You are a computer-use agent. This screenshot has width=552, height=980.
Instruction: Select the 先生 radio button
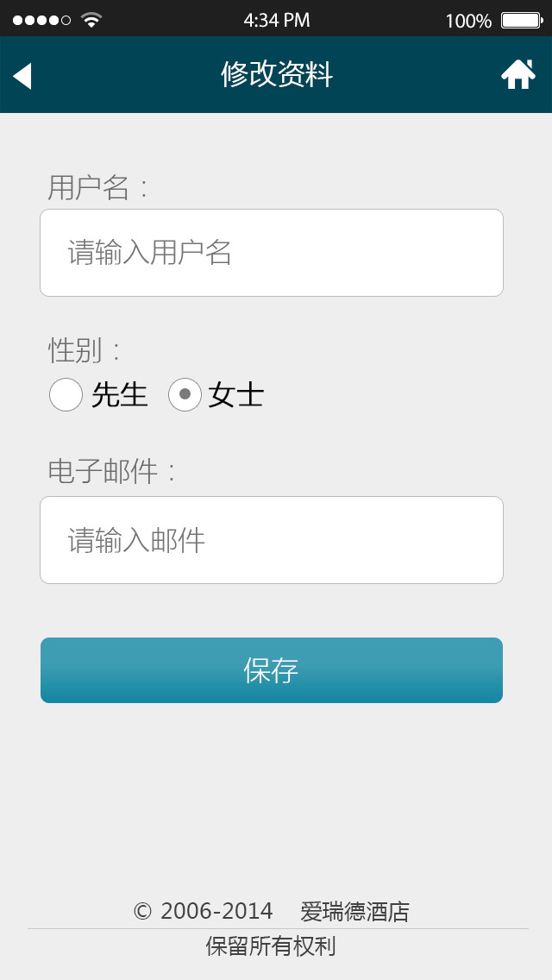[66, 395]
